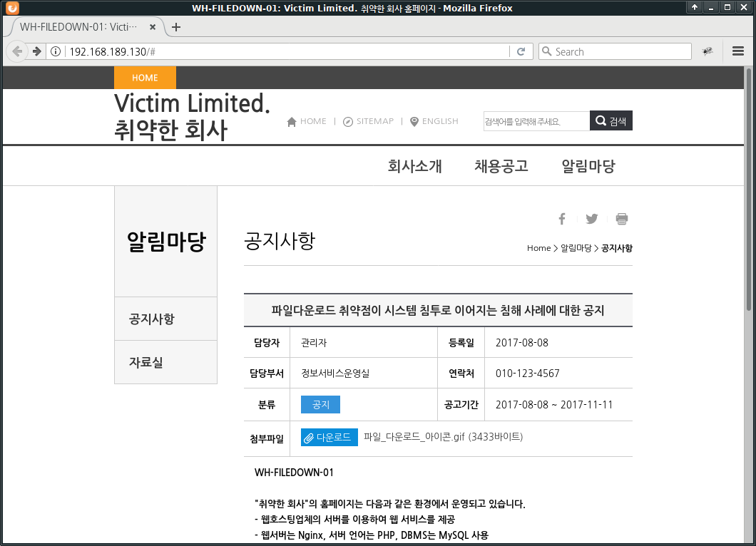756x546 pixels.
Task: Click the blue 공지 category badge
Action: pyautogui.click(x=320, y=404)
